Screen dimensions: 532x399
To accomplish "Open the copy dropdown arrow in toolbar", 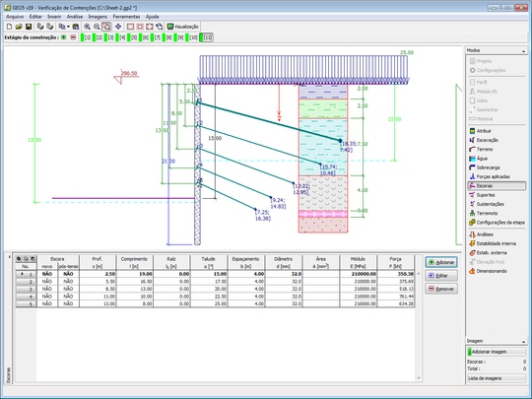I will click(x=68, y=27).
